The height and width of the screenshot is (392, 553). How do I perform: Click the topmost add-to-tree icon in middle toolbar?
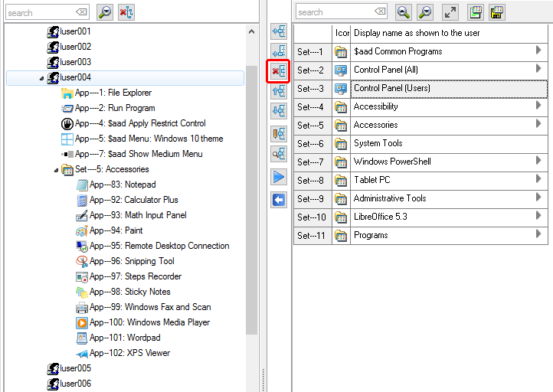click(279, 31)
